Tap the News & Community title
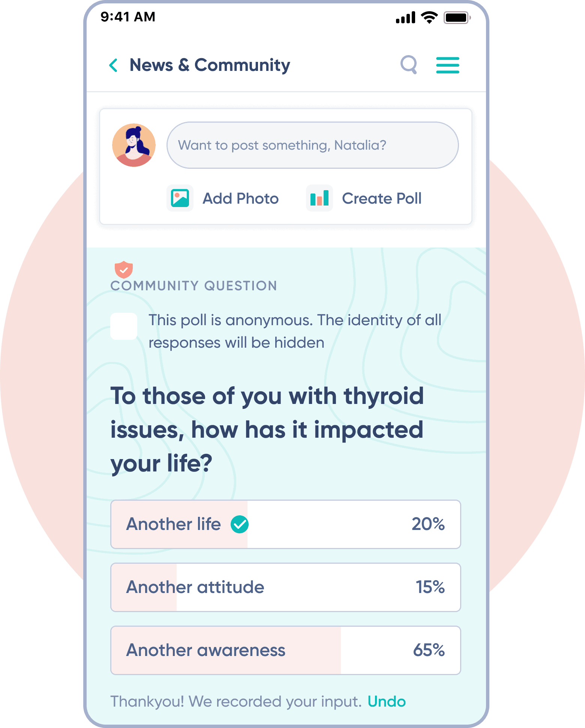585x728 pixels. 210,65
